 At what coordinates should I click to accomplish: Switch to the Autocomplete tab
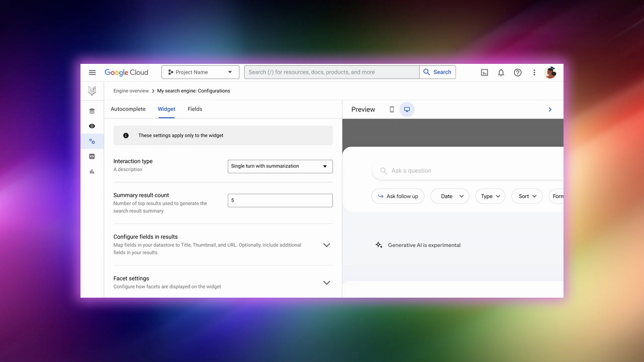(128, 109)
